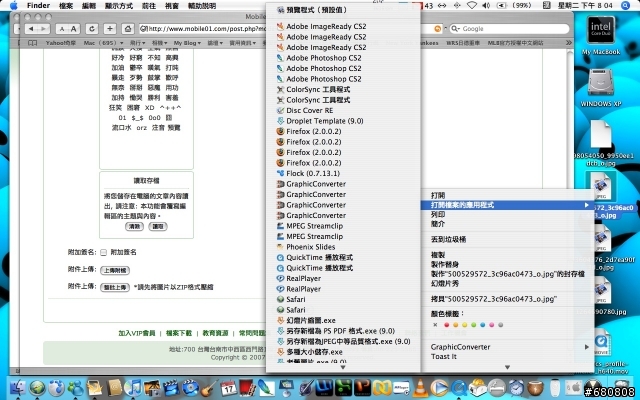Open GarageBand guitar icon in Dock
Screen dimensions: 640x400
click(x=209, y=387)
